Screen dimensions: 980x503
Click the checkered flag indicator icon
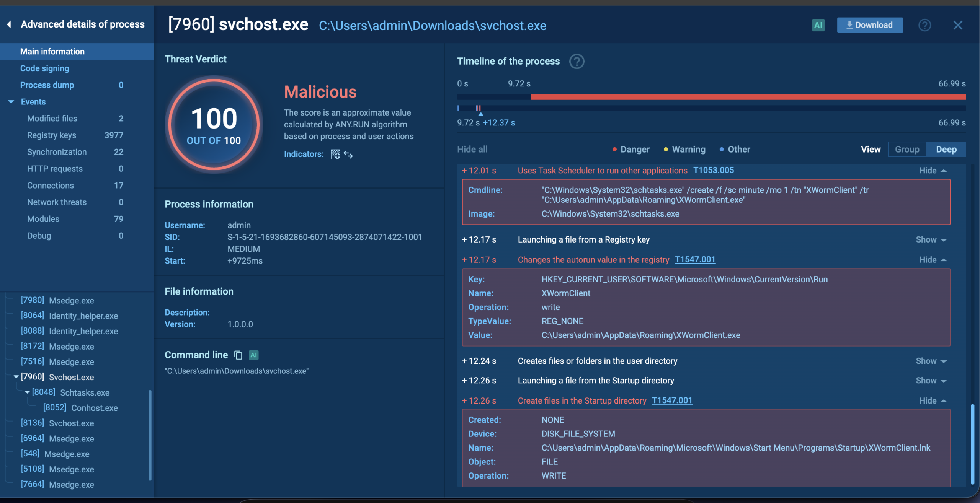[x=335, y=154]
